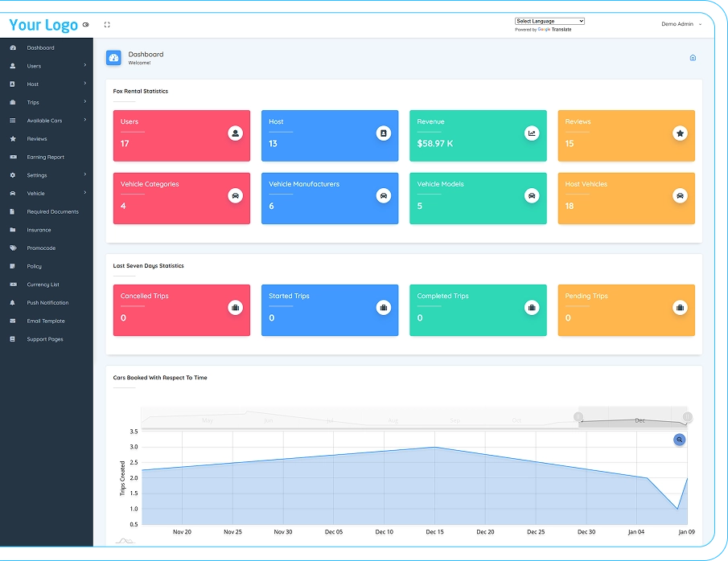Click the briefcase icon on Cancelled Trips card

(235, 308)
